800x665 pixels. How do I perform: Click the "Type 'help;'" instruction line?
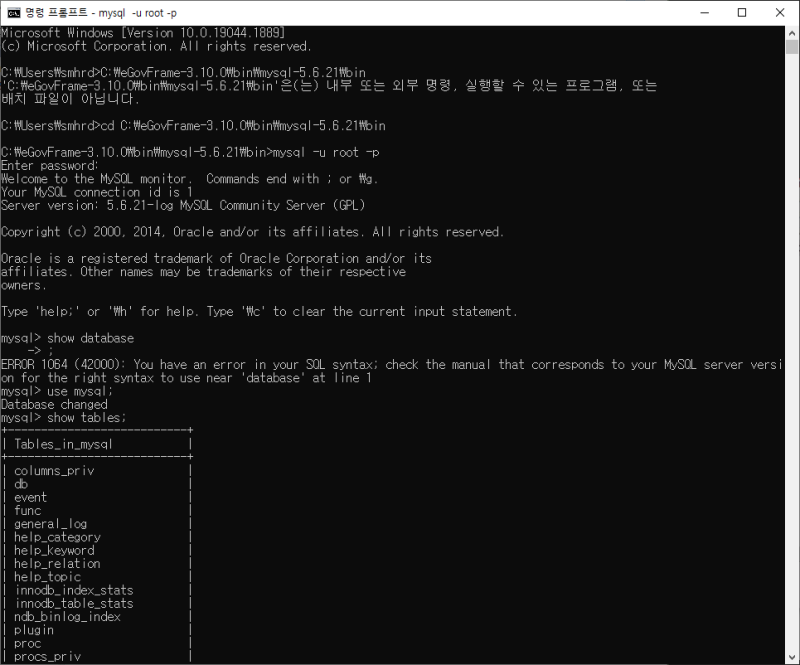pyautogui.click(x=259, y=312)
